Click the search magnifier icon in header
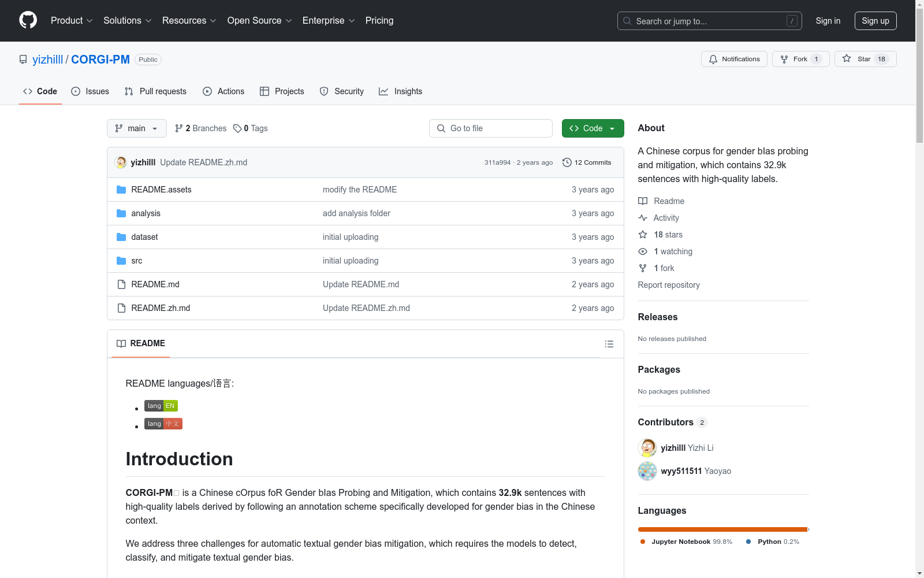Screen dimensions: 924x578 [627, 21]
